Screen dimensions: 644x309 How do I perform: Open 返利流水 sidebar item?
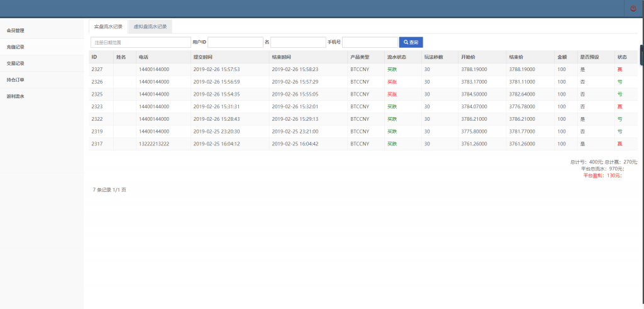click(16, 96)
